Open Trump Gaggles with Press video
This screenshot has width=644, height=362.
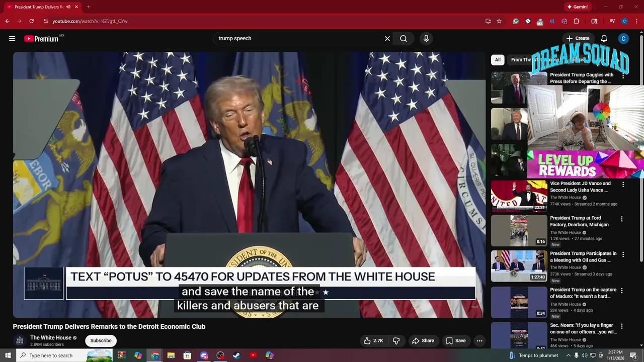click(581, 78)
